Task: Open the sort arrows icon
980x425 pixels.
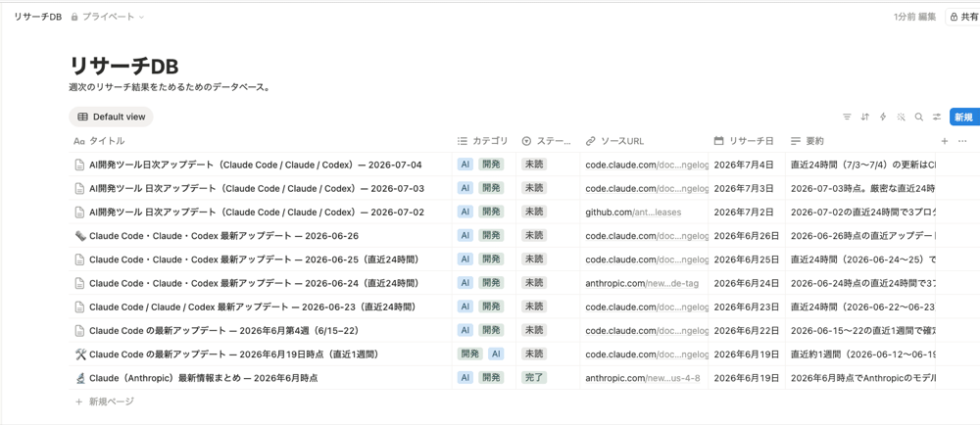Action: (865, 117)
